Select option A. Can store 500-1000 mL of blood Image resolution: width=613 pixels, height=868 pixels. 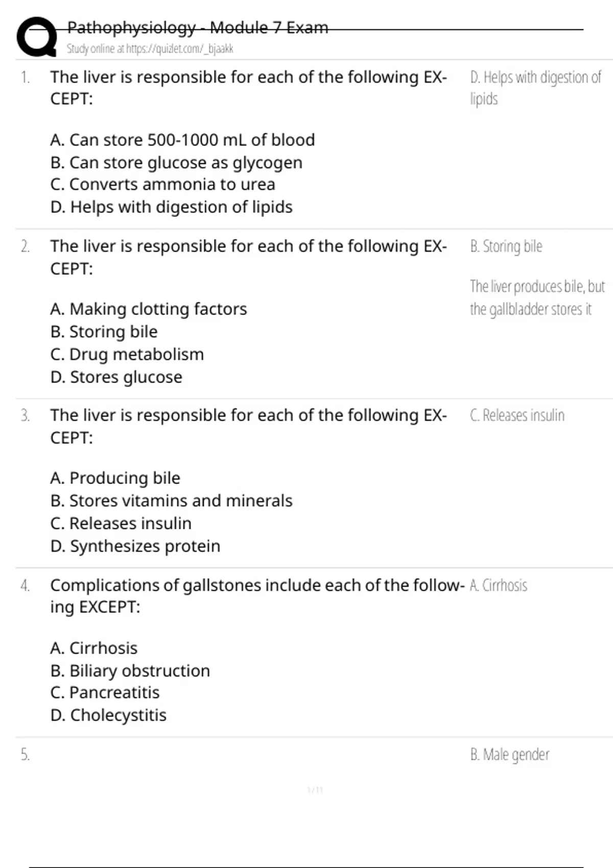(182, 140)
